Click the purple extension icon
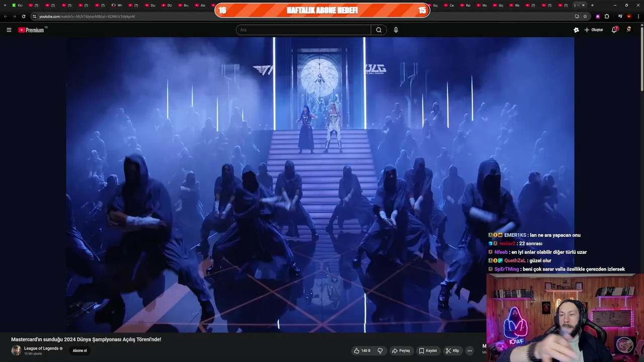Image resolution: width=644 pixels, height=362 pixels. point(598,16)
